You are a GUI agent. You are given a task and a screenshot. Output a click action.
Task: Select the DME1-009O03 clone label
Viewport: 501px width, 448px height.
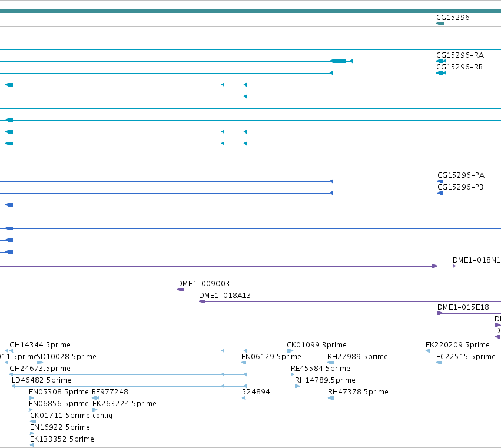point(203,284)
